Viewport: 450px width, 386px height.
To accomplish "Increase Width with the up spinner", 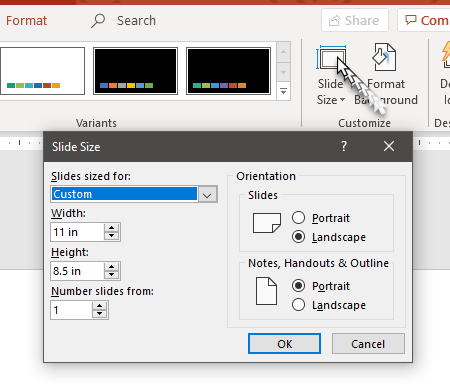I will 111,228.
